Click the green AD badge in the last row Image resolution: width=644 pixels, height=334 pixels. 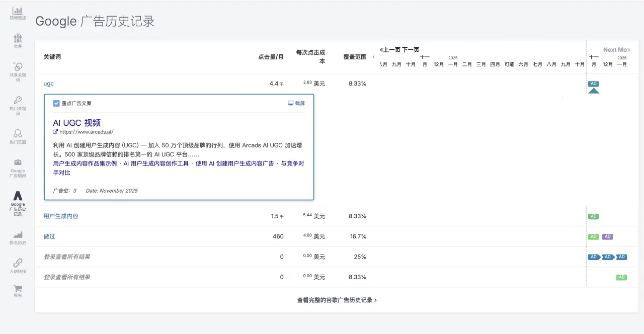click(621, 277)
